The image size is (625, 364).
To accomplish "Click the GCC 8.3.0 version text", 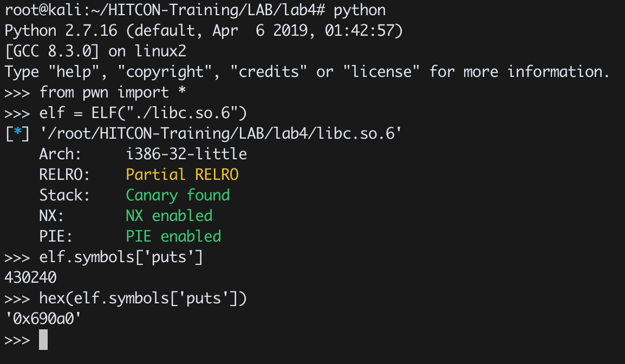I will pos(52,51).
